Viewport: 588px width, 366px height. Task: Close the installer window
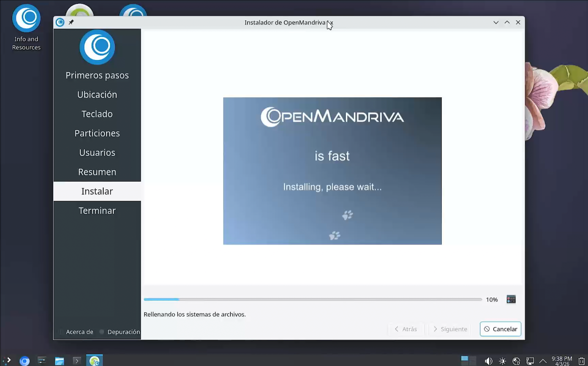pyautogui.click(x=518, y=23)
